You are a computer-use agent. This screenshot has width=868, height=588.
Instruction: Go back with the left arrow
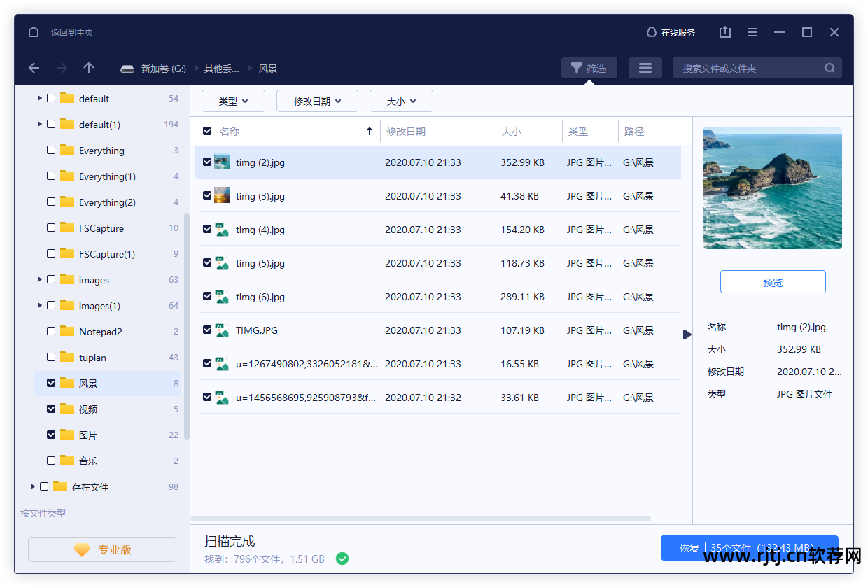[x=34, y=68]
